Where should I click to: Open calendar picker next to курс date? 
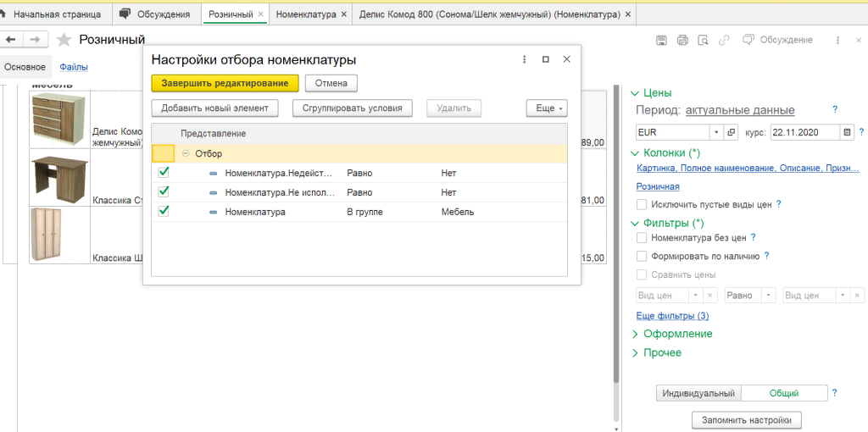coord(847,132)
